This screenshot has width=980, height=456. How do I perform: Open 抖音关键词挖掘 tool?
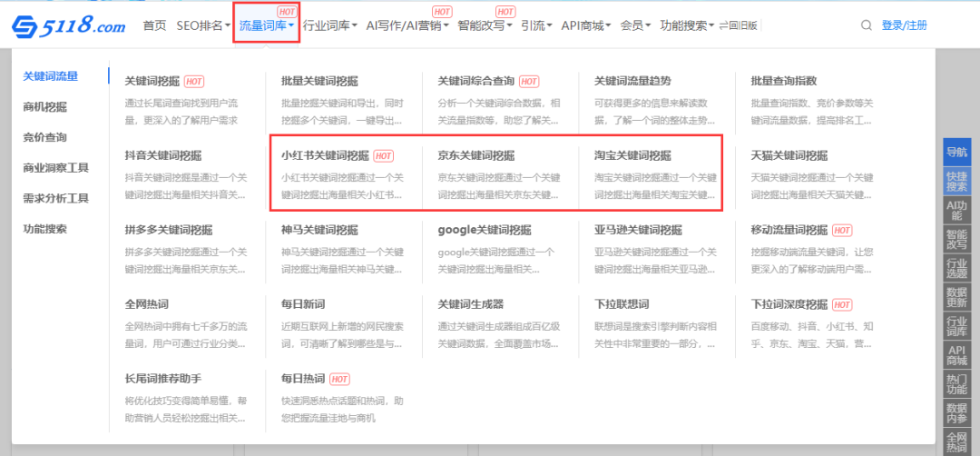pyautogui.click(x=163, y=155)
